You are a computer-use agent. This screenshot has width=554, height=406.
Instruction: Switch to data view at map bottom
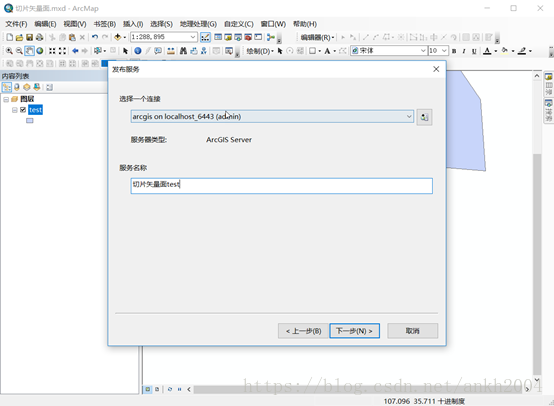tap(148, 389)
